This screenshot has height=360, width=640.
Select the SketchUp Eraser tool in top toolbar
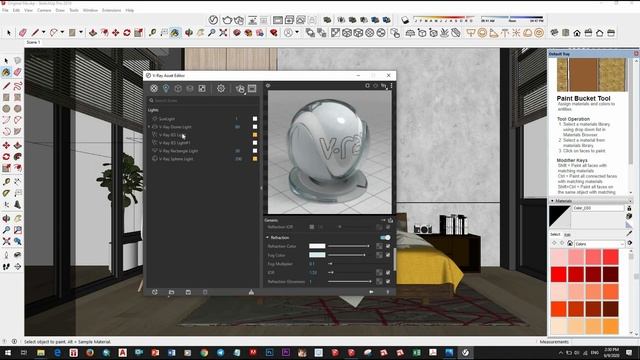click(x=23, y=33)
